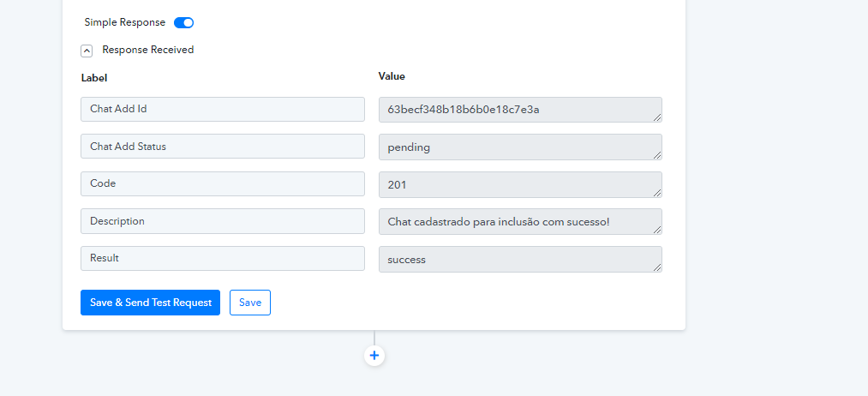Click the value field showing 201
Viewport: 868px width, 396px height.
(x=520, y=184)
